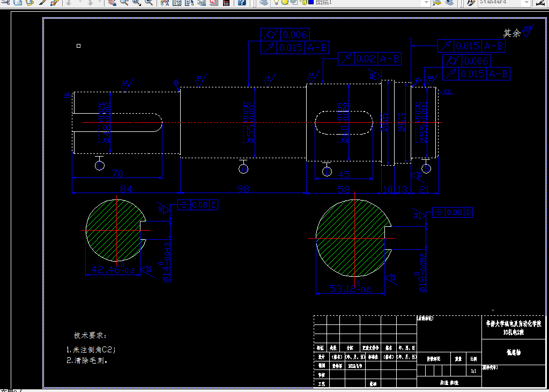Click the Help question mark icon
Viewport: 549px width, 392px height.
pyautogui.click(x=242, y=3)
